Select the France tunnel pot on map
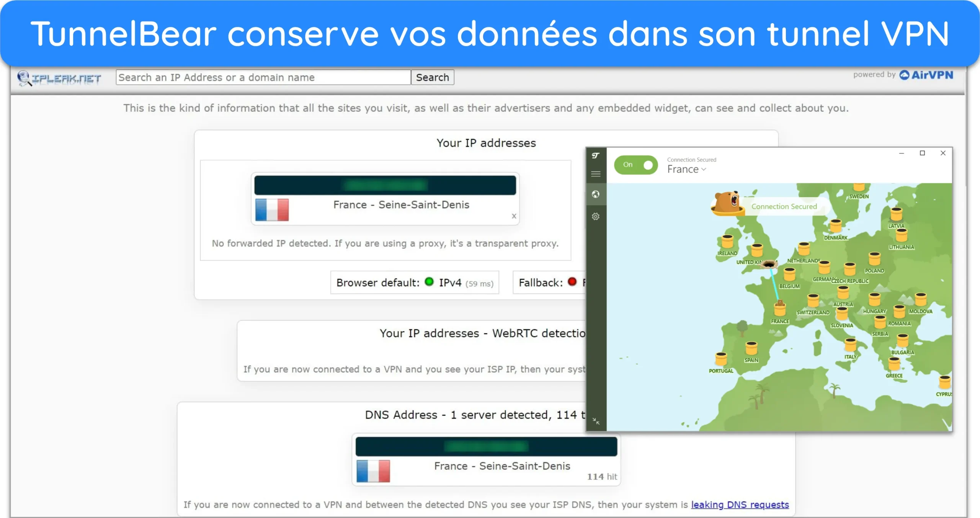 pyautogui.click(x=780, y=308)
